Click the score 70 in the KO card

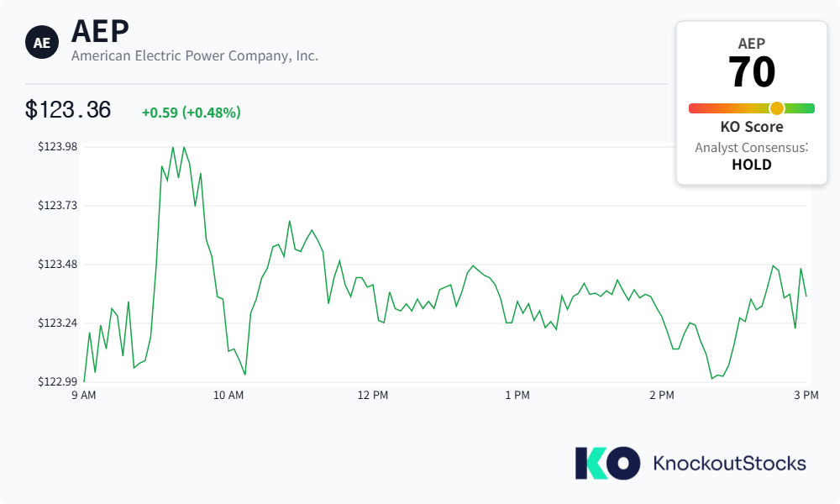pos(752,71)
